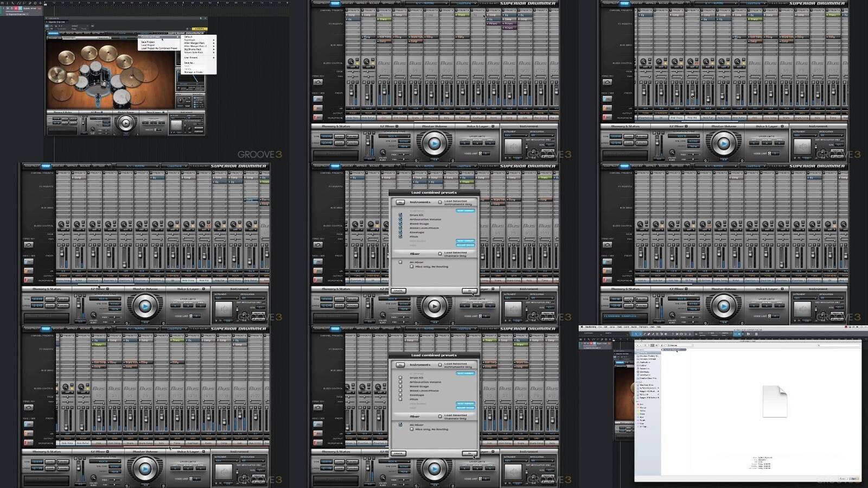Click Cancel in the open-file dialog

pyautogui.click(x=843, y=479)
